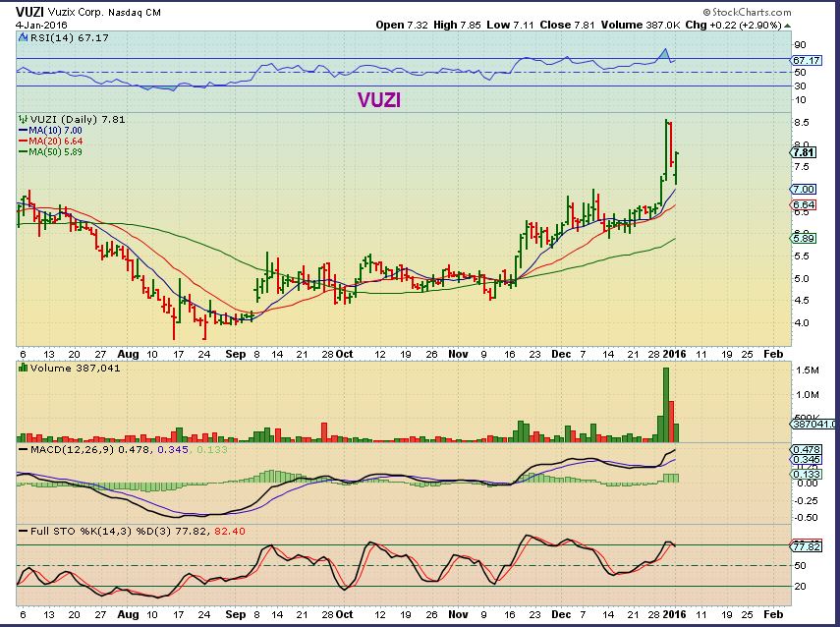Viewport: 840px width, 627px height.
Task: Click the 8.5 price axis tick
Action: (x=802, y=122)
